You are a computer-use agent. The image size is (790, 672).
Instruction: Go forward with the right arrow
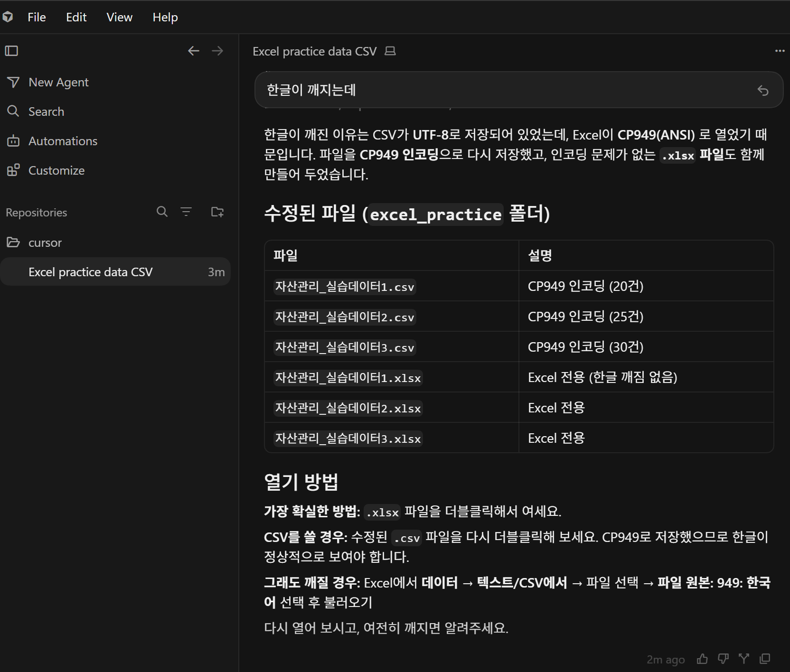click(217, 51)
